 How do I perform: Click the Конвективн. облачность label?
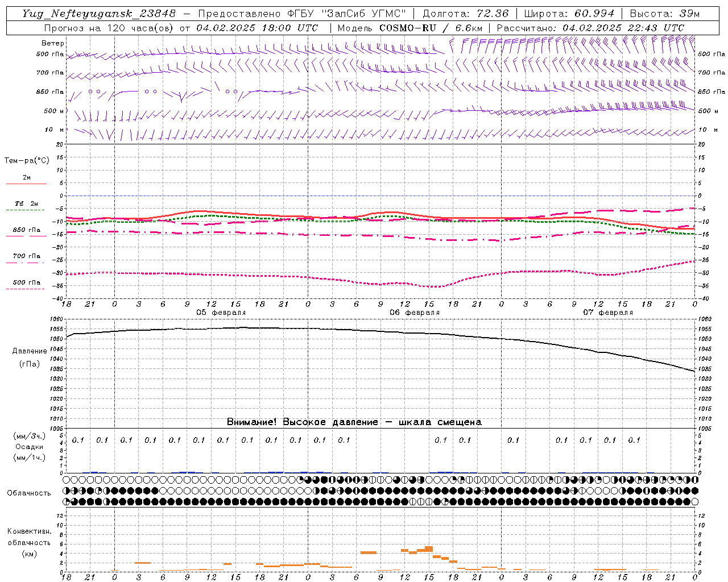[29, 537]
